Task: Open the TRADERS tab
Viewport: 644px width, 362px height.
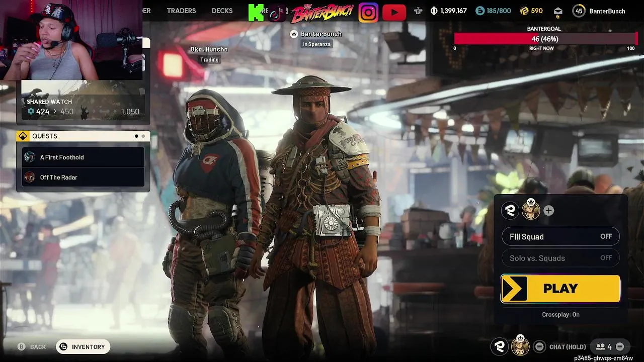Action: coord(181,11)
